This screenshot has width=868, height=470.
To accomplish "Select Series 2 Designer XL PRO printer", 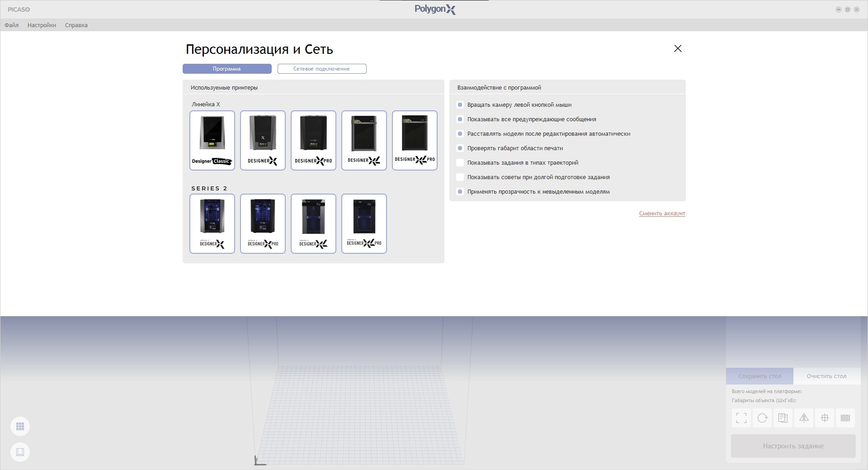I will [x=364, y=223].
